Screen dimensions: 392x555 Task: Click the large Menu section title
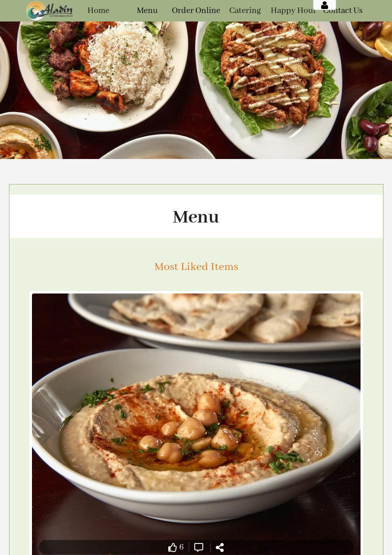point(196,216)
